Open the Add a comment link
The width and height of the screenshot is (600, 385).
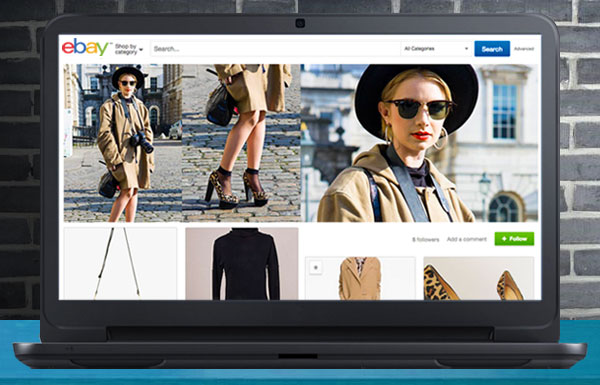coord(467,239)
